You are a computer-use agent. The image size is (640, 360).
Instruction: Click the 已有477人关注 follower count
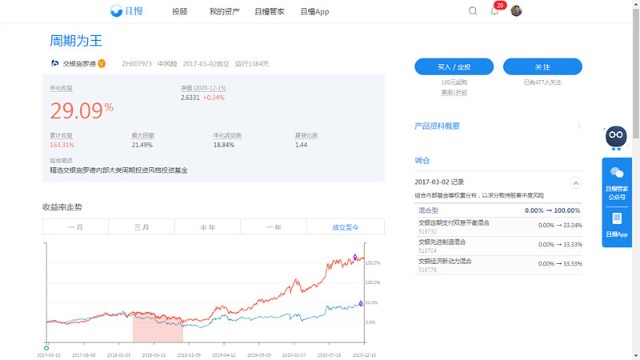click(542, 82)
